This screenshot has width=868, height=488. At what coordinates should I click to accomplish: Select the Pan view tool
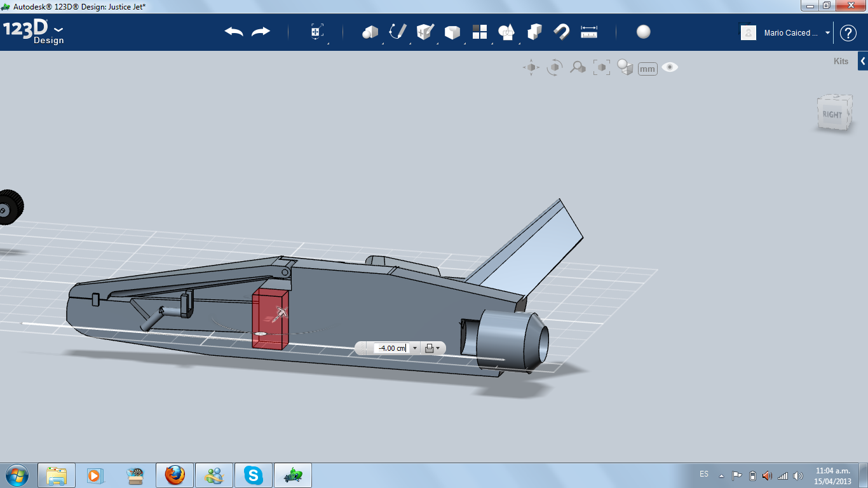point(531,67)
